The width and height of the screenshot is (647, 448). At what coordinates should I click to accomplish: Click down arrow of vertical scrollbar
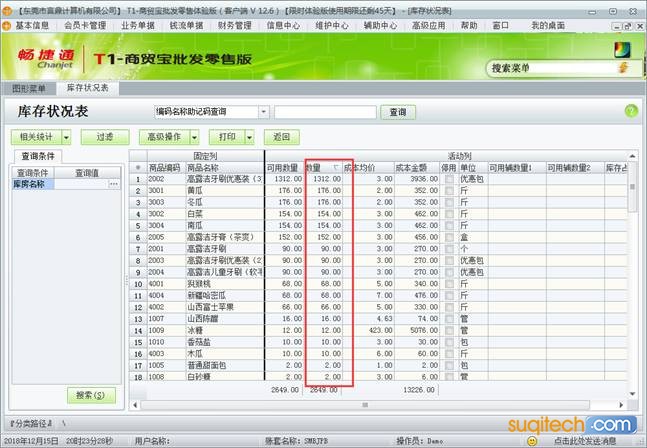(x=632, y=394)
